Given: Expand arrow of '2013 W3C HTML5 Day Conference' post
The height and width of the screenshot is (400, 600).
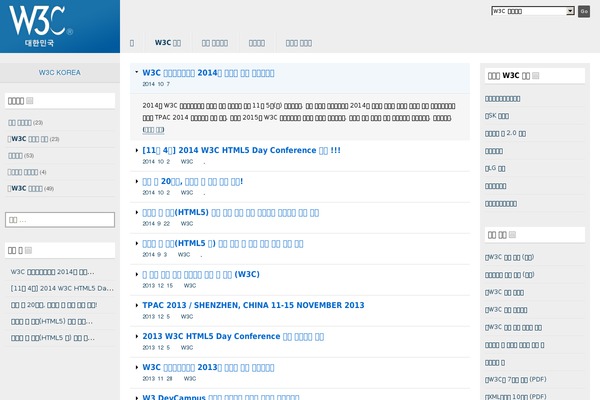Looking at the screenshot, I should (137, 336).
